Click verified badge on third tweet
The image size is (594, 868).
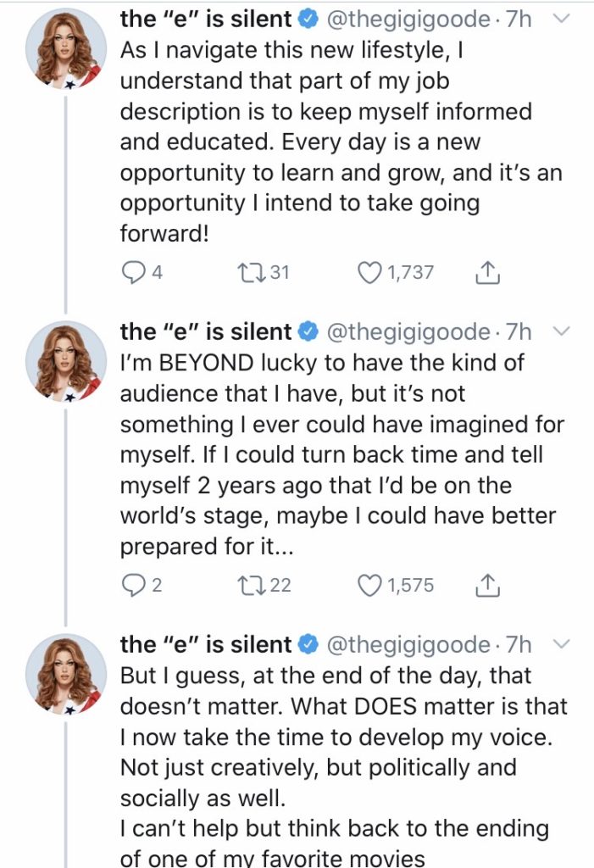309,645
